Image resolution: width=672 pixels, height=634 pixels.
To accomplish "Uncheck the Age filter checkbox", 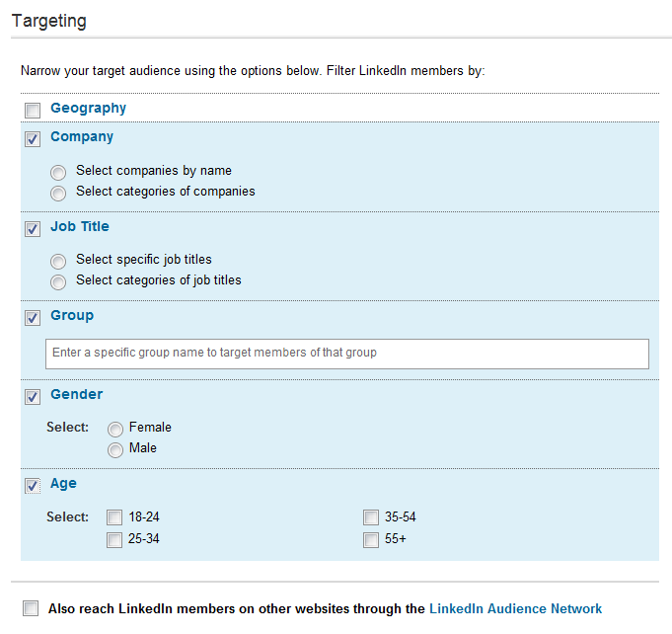I will (33, 485).
